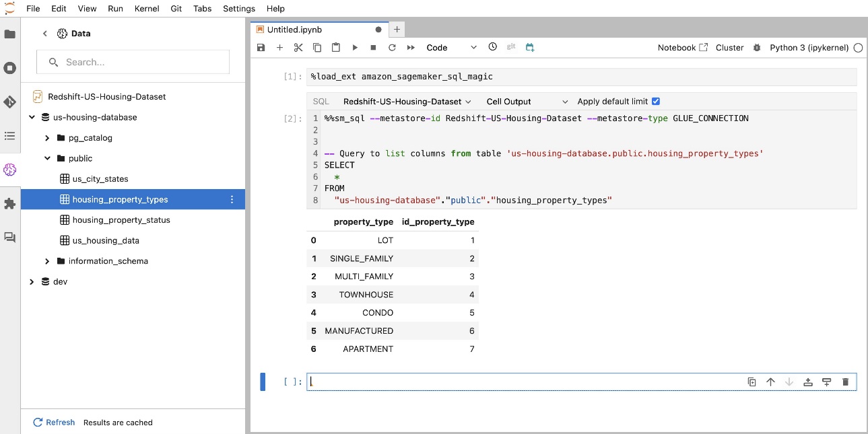Image resolution: width=868 pixels, height=434 pixels.
Task: Enable the debugger bug icon
Action: coord(757,48)
